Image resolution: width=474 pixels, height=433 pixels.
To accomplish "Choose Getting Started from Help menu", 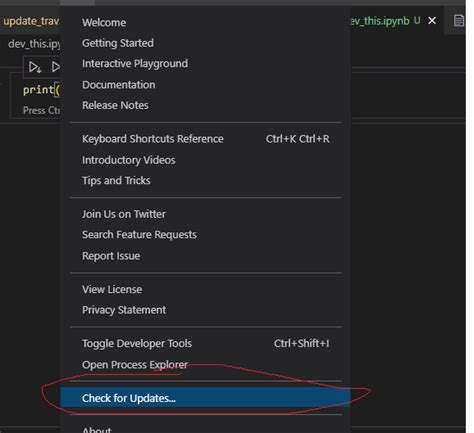I will pyautogui.click(x=205, y=43).
